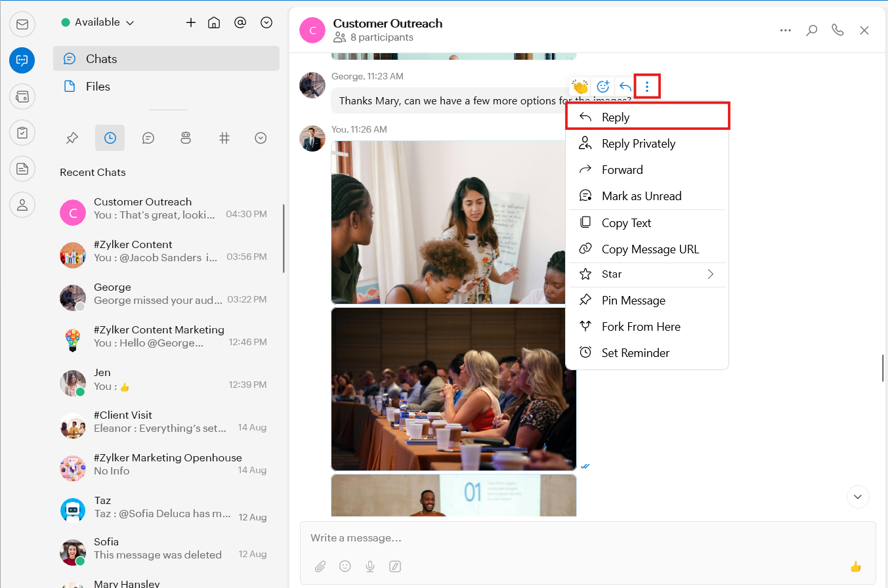
Task: View the 8 participants list
Action: coord(373,37)
